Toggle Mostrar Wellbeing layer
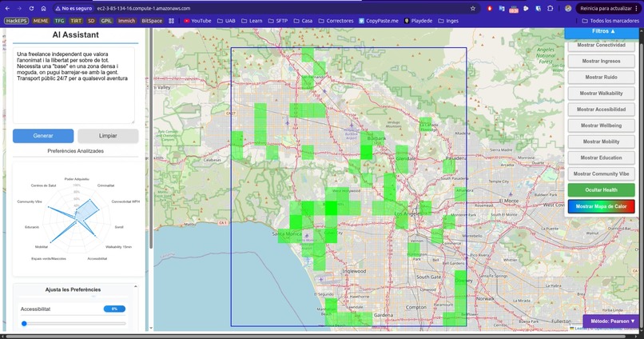Image resolution: width=644 pixels, height=339 pixels. click(602, 126)
